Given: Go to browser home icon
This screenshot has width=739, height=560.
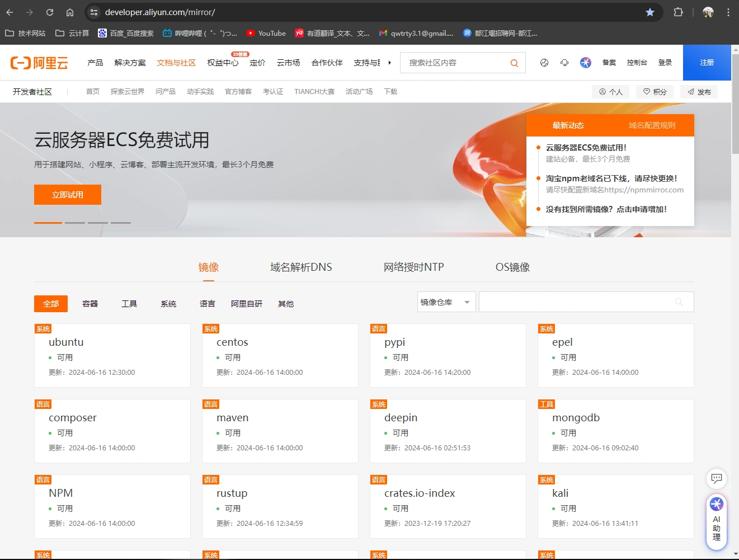Looking at the screenshot, I should (x=70, y=12).
